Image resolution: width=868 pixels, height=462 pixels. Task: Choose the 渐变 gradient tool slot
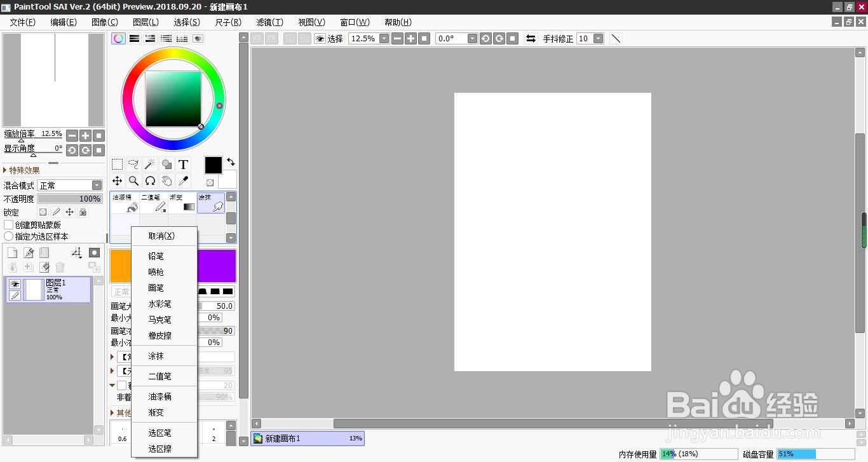pyautogui.click(x=182, y=203)
